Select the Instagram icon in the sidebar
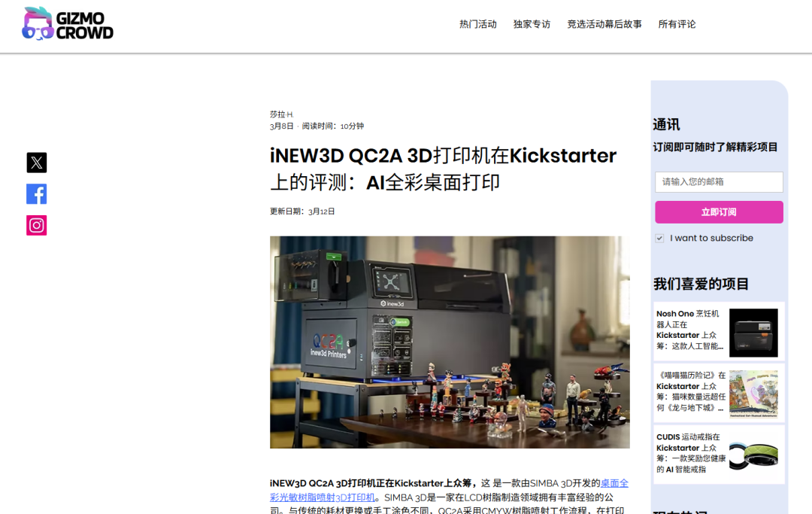The height and width of the screenshot is (514, 812). pyautogui.click(x=36, y=225)
